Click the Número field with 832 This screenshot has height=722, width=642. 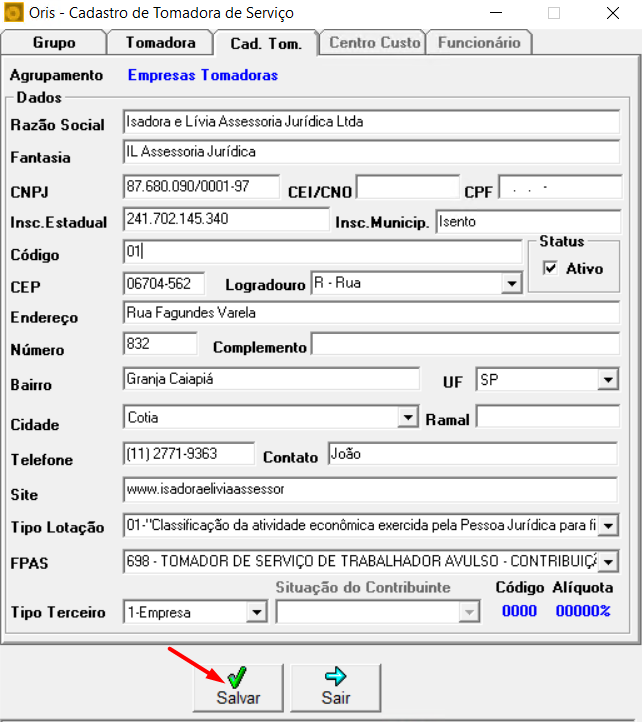click(160, 344)
